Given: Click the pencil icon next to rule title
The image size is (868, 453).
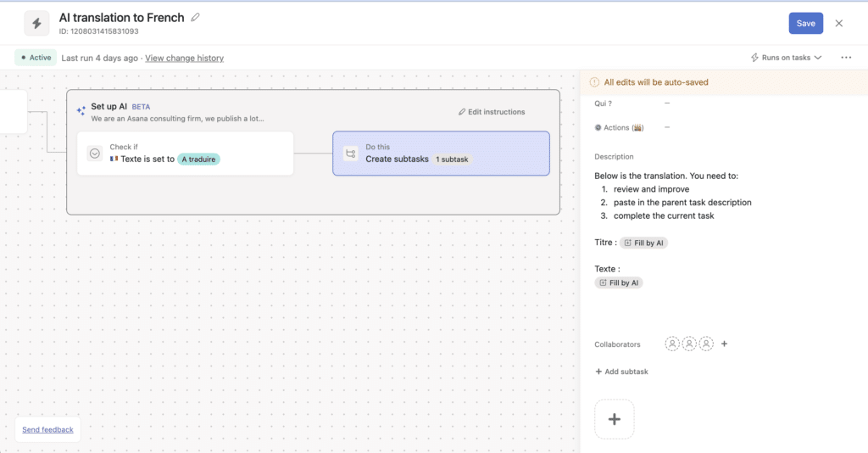Looking at the screenshot, I should pyautogui.click(x=196, y=17).
